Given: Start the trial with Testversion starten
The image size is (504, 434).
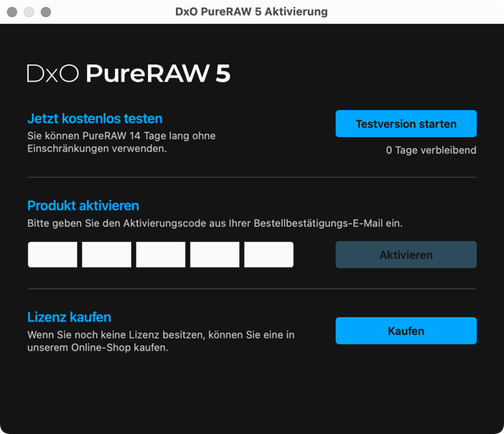Looking at the screenshot, I should coord(406,124).
